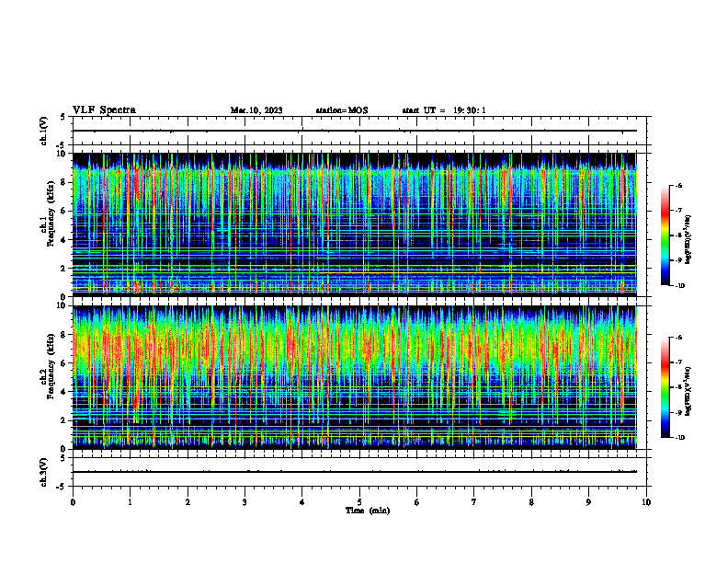Click time axis tick label "10"

pyautogui.click(x=646, y=502)
